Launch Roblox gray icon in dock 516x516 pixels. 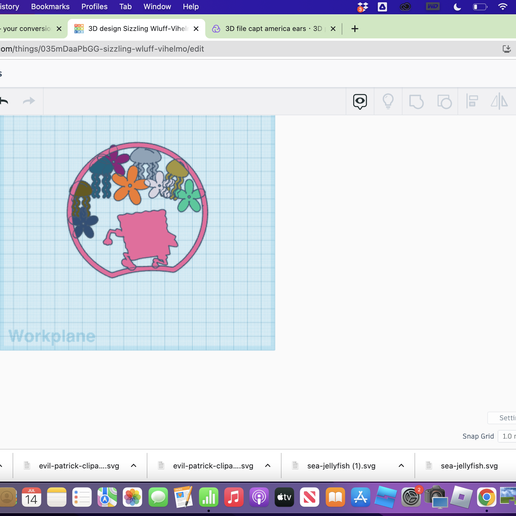pos(461,497)
